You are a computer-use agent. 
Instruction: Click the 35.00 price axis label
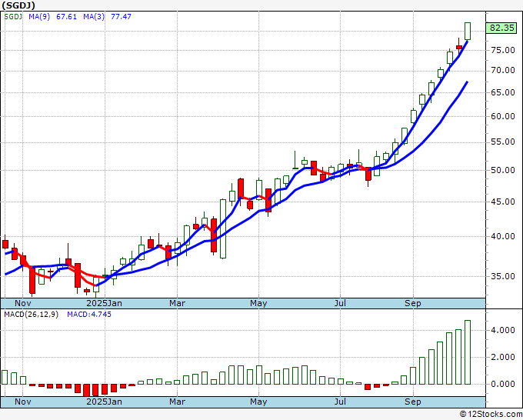503,276
